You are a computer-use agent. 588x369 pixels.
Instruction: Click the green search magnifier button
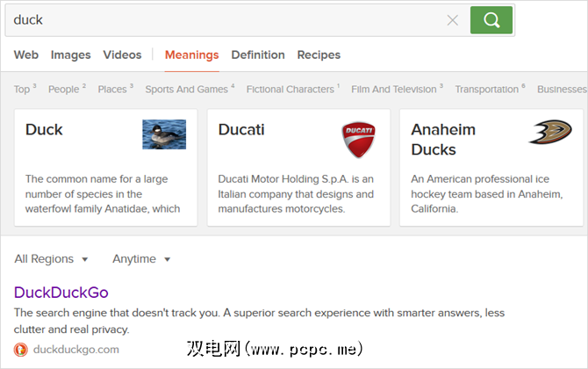click(x=491, y=20)
